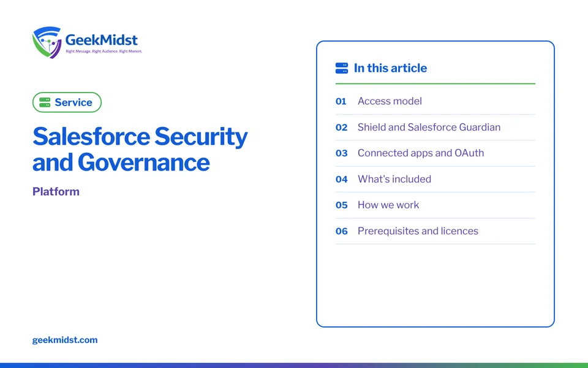Click the number 02 in the list
Screen dimensions: 588x368
coord(341,128)
